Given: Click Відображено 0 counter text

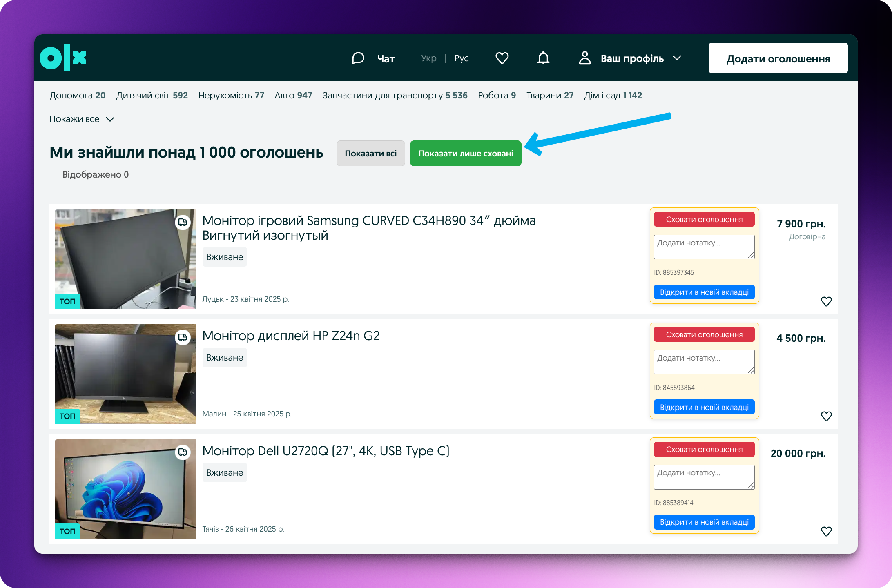Looking at the screenshot, I should [96, 175].
